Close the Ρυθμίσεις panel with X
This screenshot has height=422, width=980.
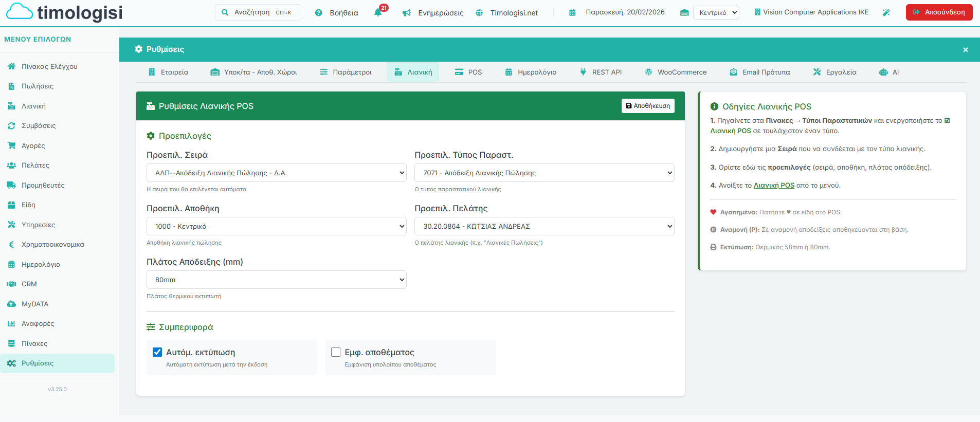(965, 50)
